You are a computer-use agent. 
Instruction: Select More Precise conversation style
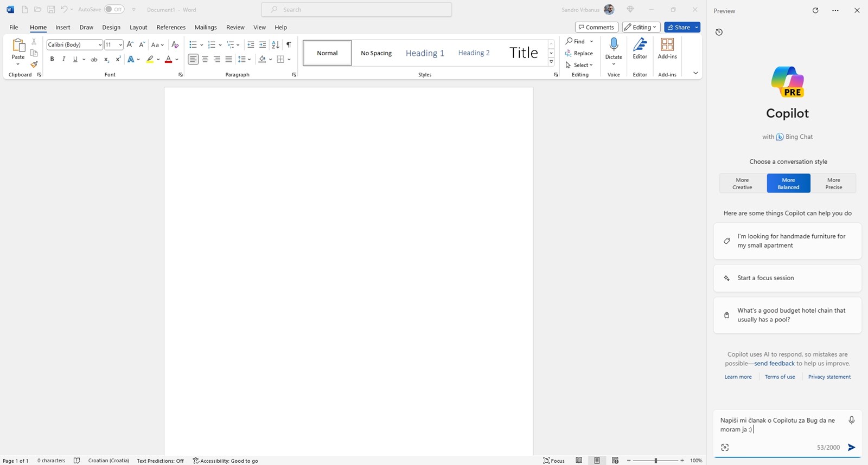(x=833, y=183)
